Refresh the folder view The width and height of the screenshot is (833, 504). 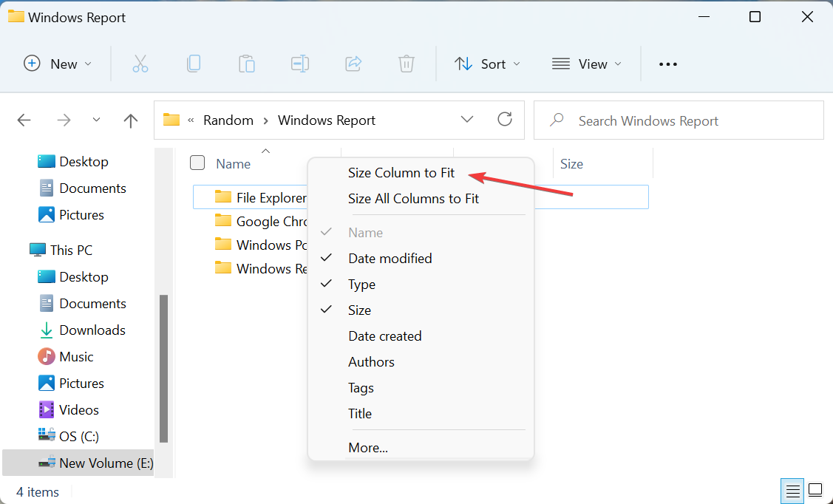click(505, 119)
